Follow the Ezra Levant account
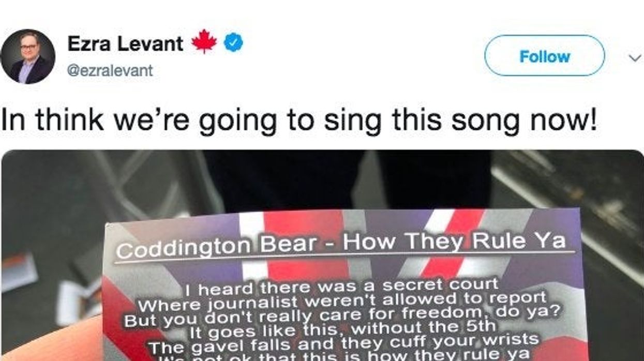644x361 pixels. pos(544,56)
